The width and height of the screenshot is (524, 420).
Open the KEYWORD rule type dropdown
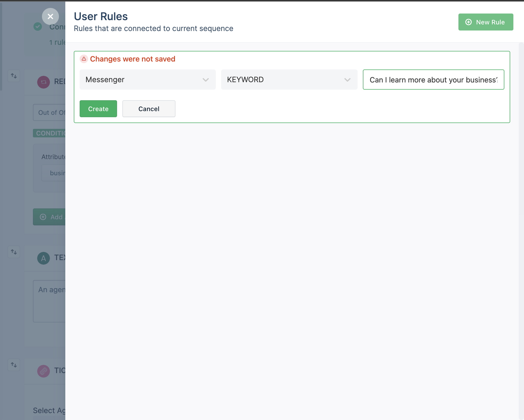click(x=289, y=80)
